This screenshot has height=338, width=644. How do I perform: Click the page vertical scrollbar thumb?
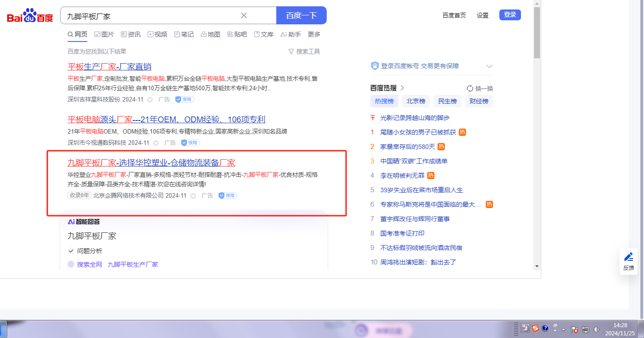point(536,32)
